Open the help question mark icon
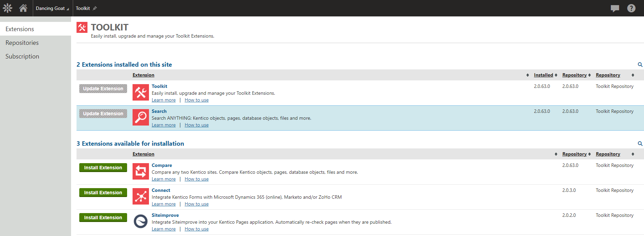The height and width of the screenshot is (236, 644). click(x=631, y=8)
